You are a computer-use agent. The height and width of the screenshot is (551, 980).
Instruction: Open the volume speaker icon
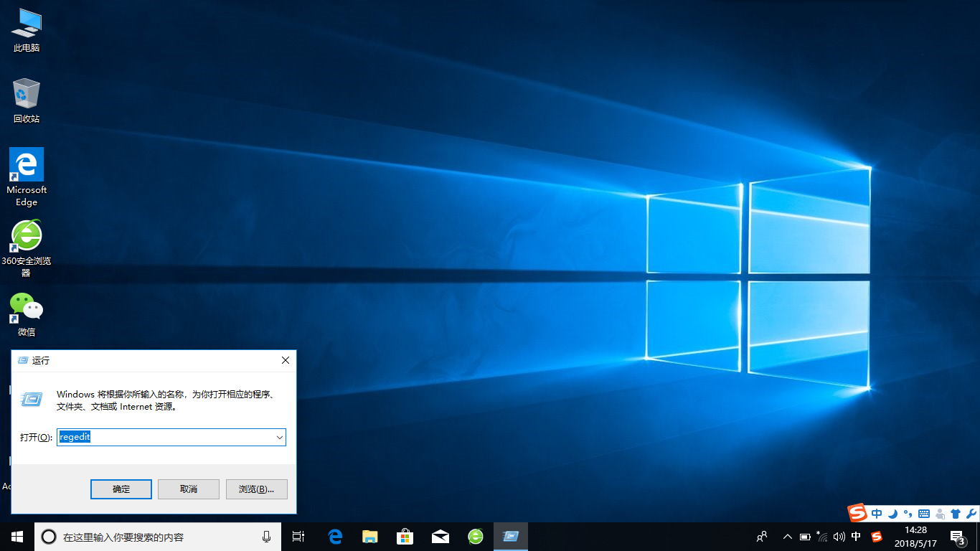(839, 537)
